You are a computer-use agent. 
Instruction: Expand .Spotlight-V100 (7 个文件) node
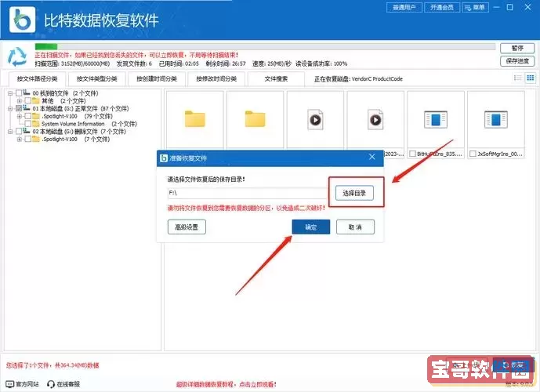coord(20,140)
